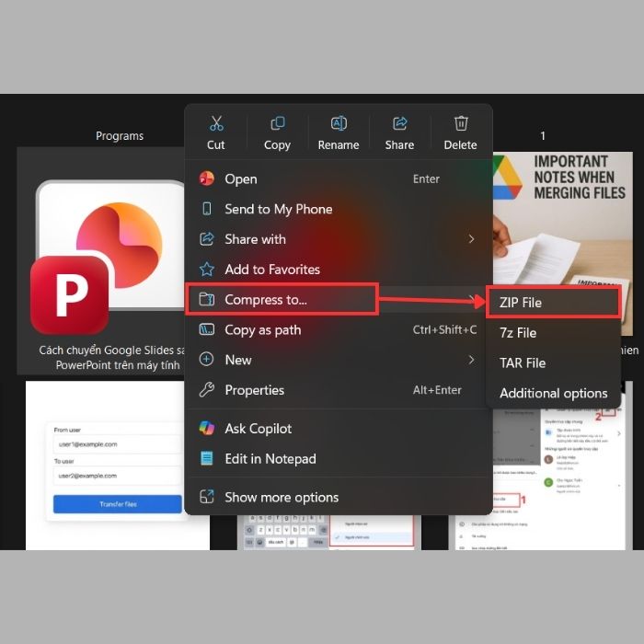Click the wrench icon for Properties
The width and height of the screenshot is (644, 644).
point(207,390)
